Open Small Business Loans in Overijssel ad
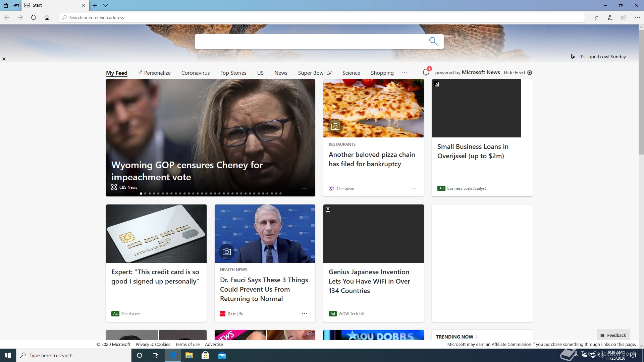 tap(473, 151)
